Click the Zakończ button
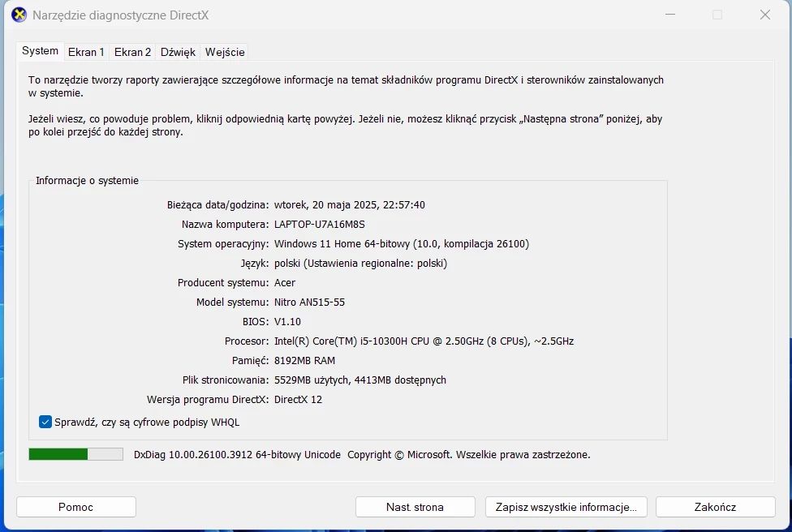Image resolution: width=792 pixels, height=532 pixels. pyautogui.click(x=715, y=507)
